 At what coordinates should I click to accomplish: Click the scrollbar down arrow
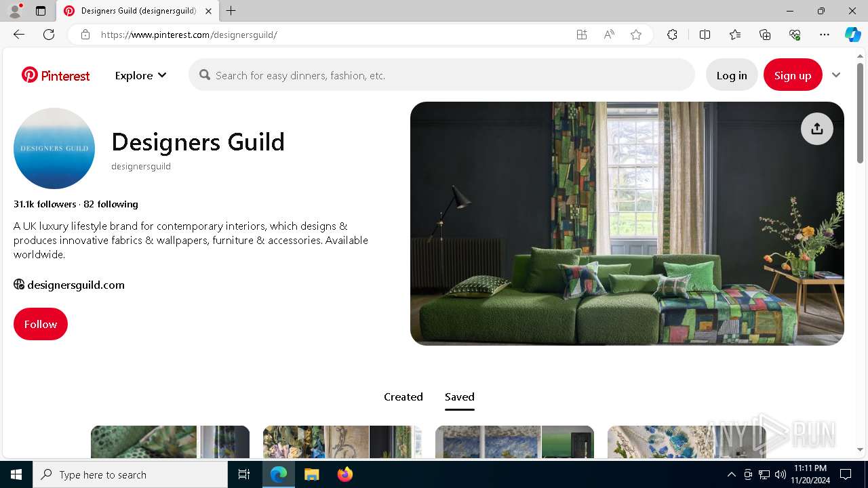pos(860,449)
